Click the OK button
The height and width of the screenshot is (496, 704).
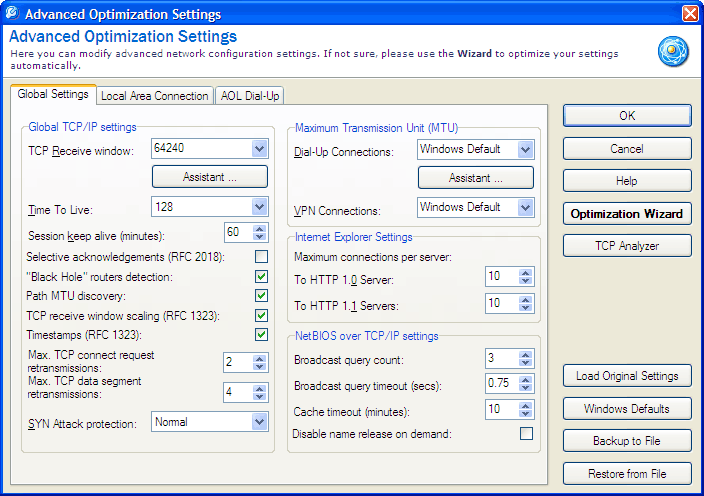627,116
